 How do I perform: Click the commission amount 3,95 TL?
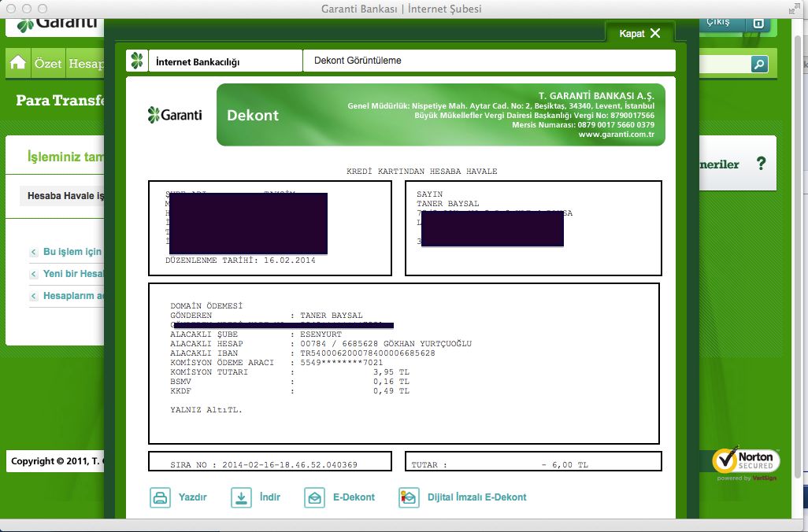click(x=391, y=371)
